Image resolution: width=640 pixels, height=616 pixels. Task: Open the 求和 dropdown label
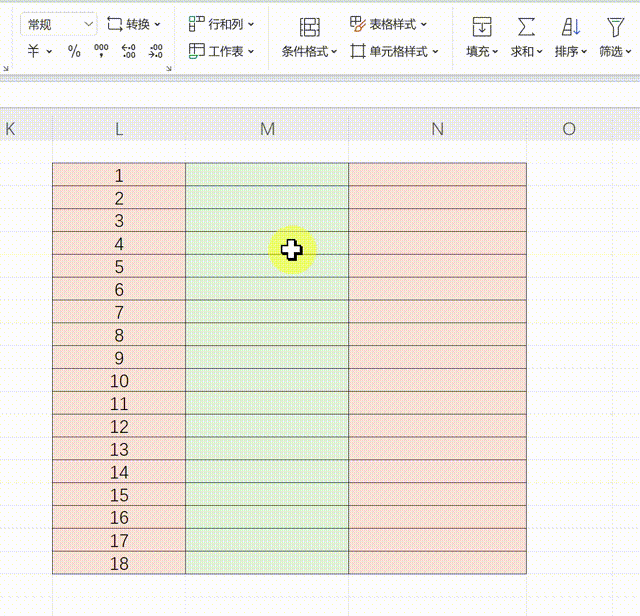526,51
